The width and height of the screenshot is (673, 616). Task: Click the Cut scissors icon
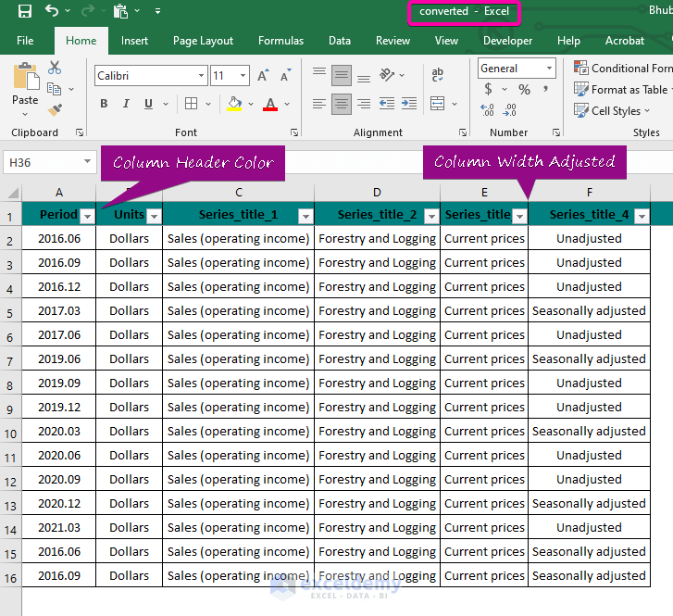pyautogui.click(x=55, y=68)
